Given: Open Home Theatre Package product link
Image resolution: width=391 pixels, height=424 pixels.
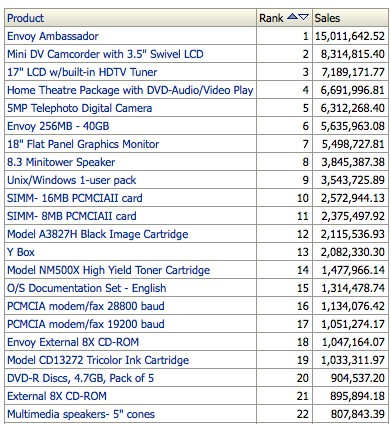Looking at the screenshot, I should tap(130, 90).
